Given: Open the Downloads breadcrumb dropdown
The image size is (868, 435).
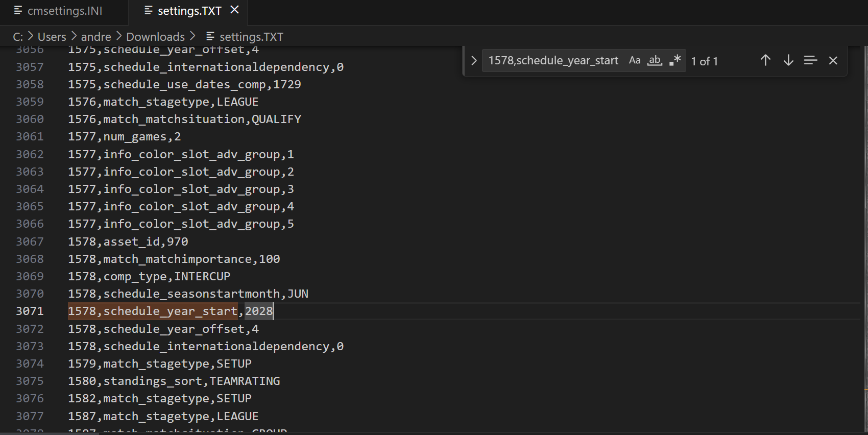Looking at the screenshot, I should click(x=155, y=37).
